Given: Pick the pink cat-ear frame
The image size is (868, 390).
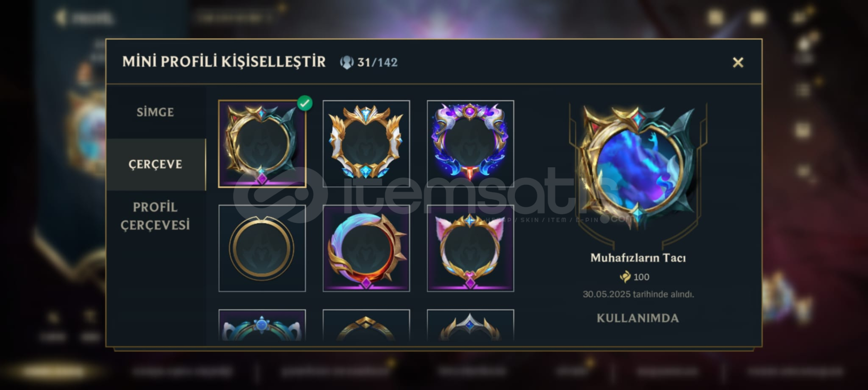Looking at the screenshot, I should [x=470, y=248].
